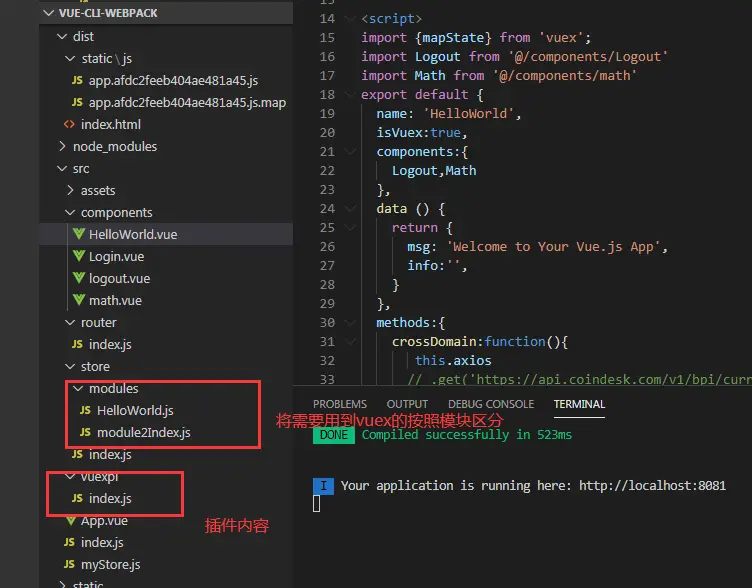Screen dimensions: 752x588
Task: Collapse the src folder chevron
Action: click(62, 168)
